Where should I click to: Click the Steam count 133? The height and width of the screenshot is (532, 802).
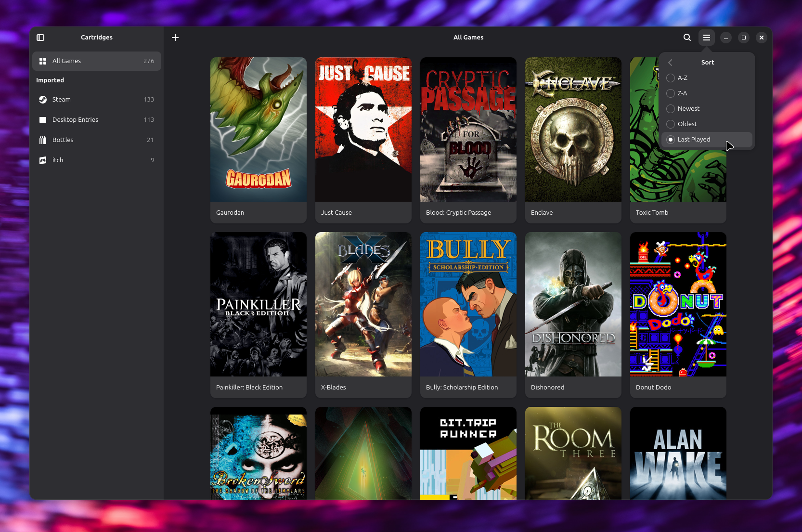pos(149,100)
